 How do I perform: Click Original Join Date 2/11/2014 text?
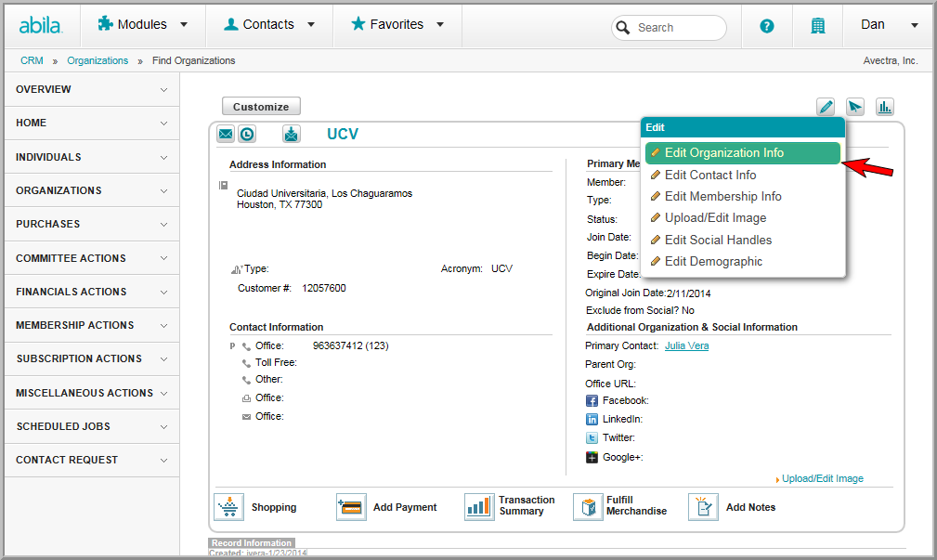pos(648,293)
